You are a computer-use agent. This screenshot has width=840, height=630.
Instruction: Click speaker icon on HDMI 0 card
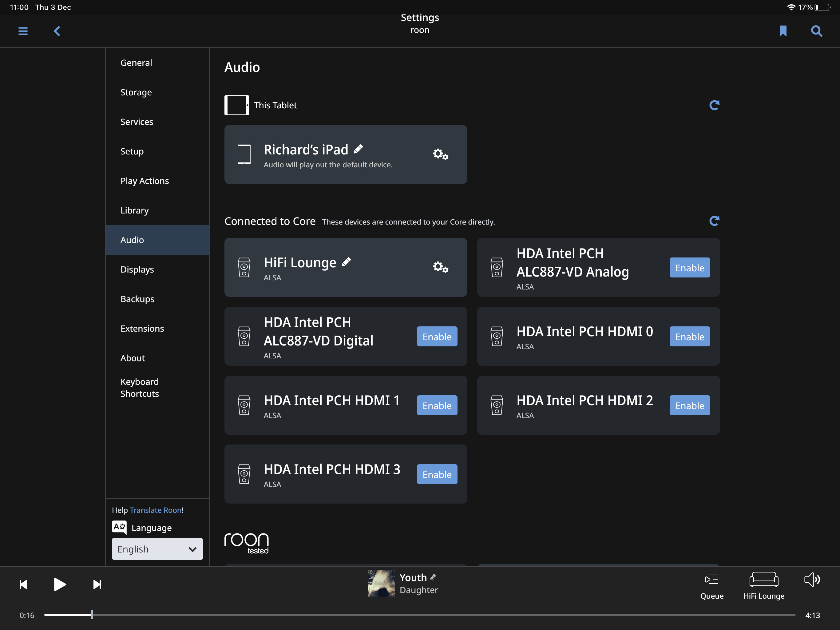[497, 336]
